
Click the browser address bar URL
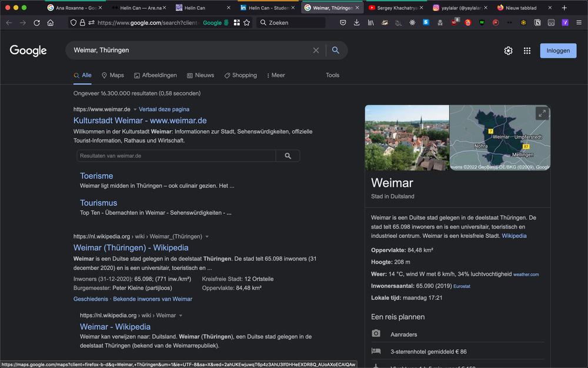pyautogui.click(x=147, y=23)
